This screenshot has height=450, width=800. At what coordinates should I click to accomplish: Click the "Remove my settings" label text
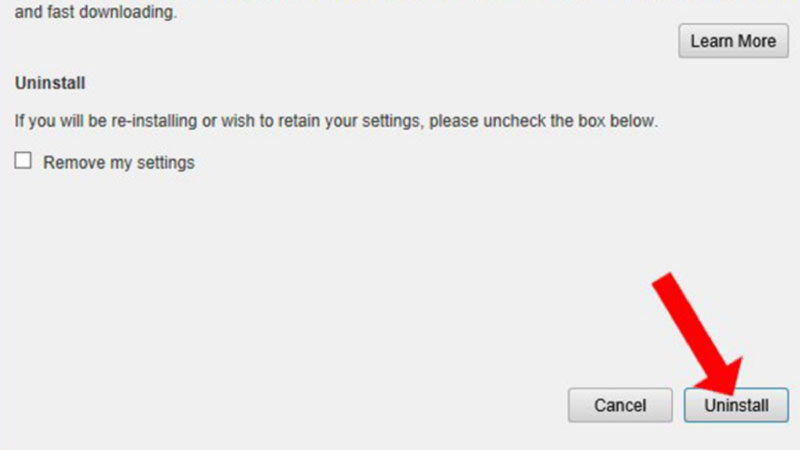(119, 163)
